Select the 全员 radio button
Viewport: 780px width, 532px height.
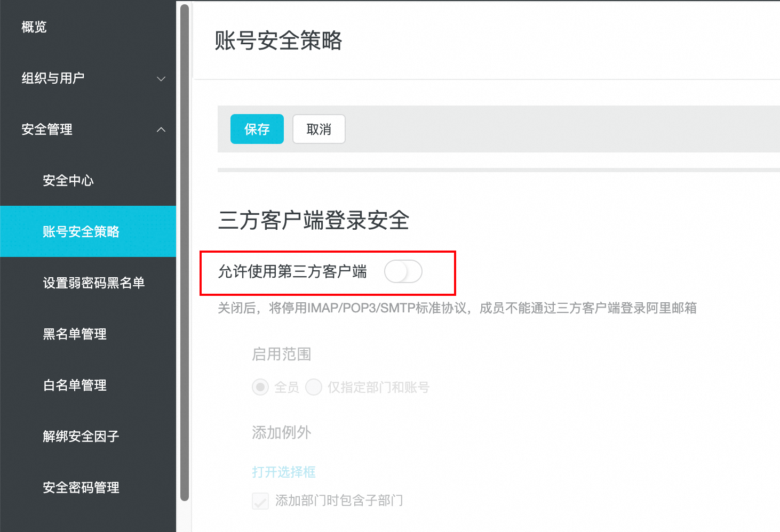point(260,387)
